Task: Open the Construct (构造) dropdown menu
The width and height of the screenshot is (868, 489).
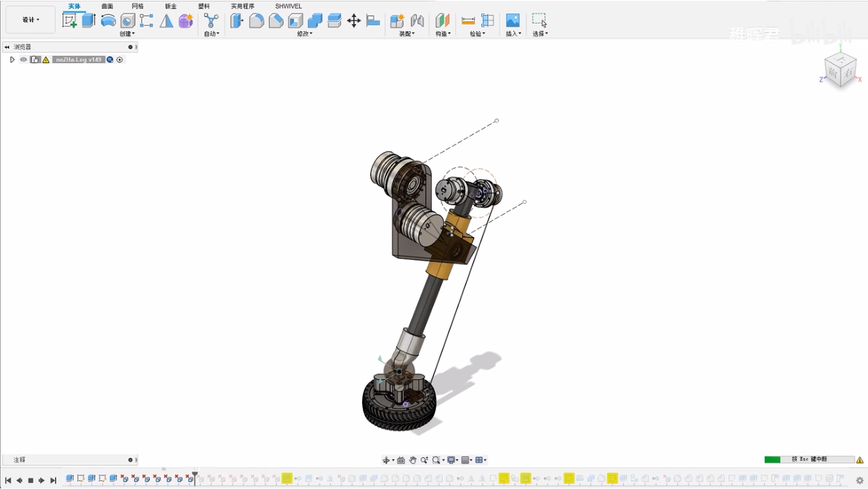Action: tap(443, 34)
